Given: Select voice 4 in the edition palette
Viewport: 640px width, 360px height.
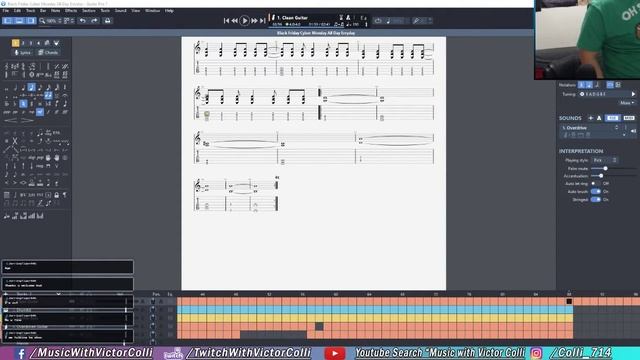Looking at the screenshot, I should tap(38, 43).
